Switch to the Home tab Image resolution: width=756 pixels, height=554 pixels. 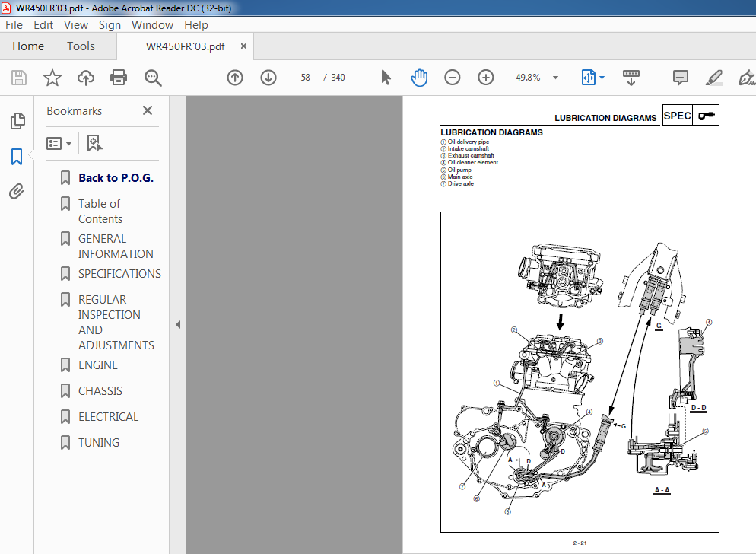[x=28, y=46]
